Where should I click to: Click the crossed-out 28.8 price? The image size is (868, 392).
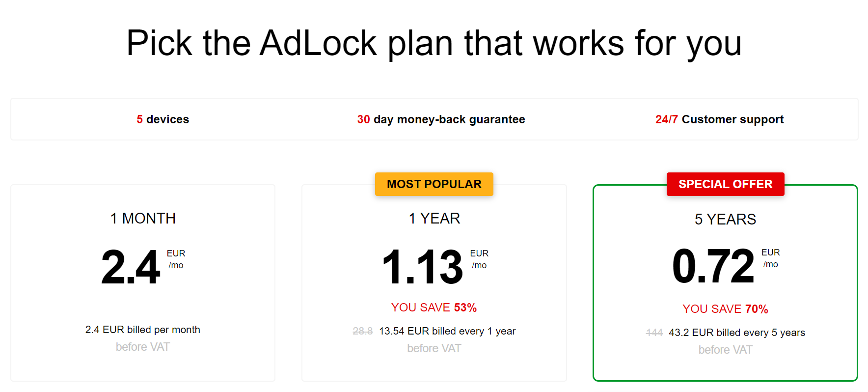coord(362,331)
